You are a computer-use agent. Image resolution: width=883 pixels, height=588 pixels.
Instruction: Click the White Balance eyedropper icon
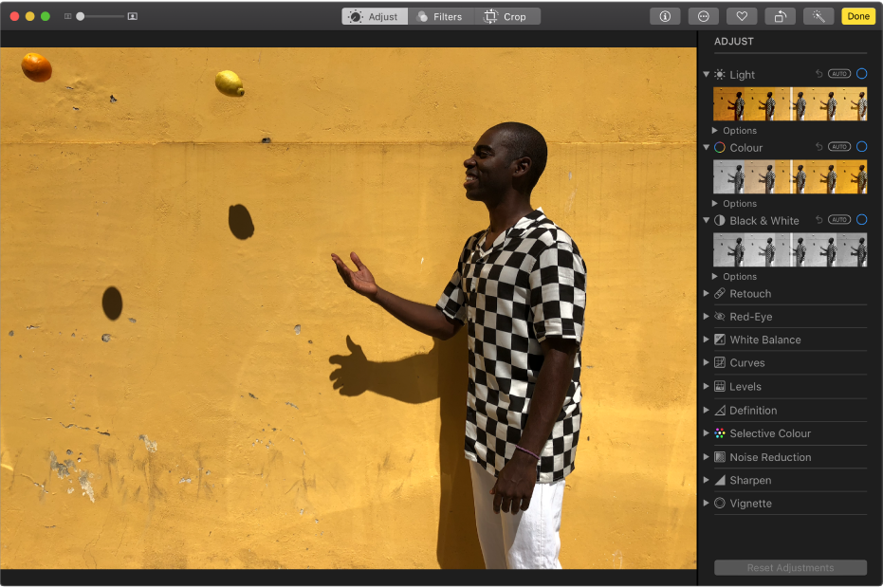(x=721, y=340)
